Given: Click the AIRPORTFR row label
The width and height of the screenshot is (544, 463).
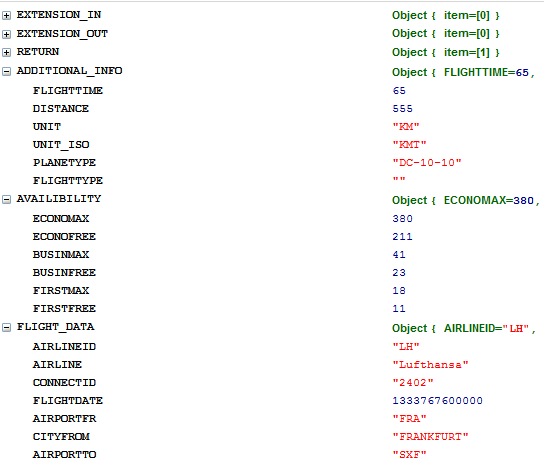Looking at the screenshot, I should click(x=64, y=419).
